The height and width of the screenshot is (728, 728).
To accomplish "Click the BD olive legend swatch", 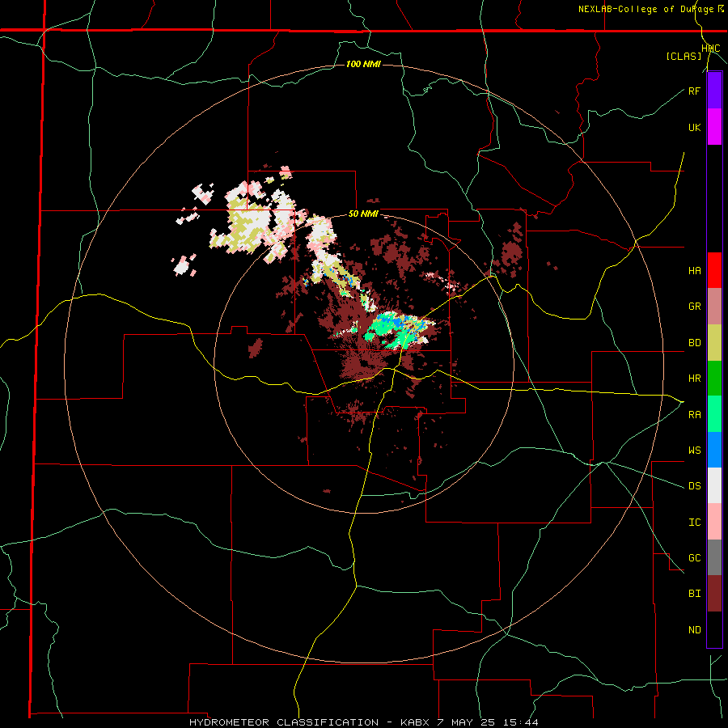I will (x=714, y=342).
